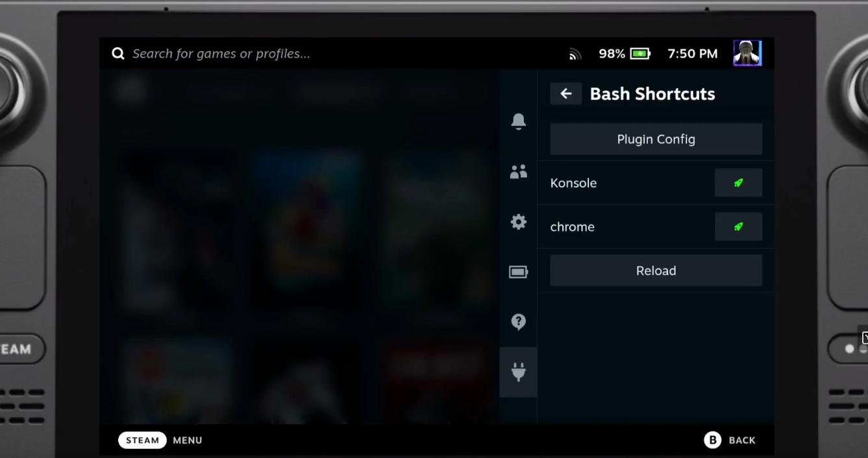Open Plugin Config
Image resolution: width=868 pixels, height=458 pixels.
pyautogui.click(x=656, y=139)
